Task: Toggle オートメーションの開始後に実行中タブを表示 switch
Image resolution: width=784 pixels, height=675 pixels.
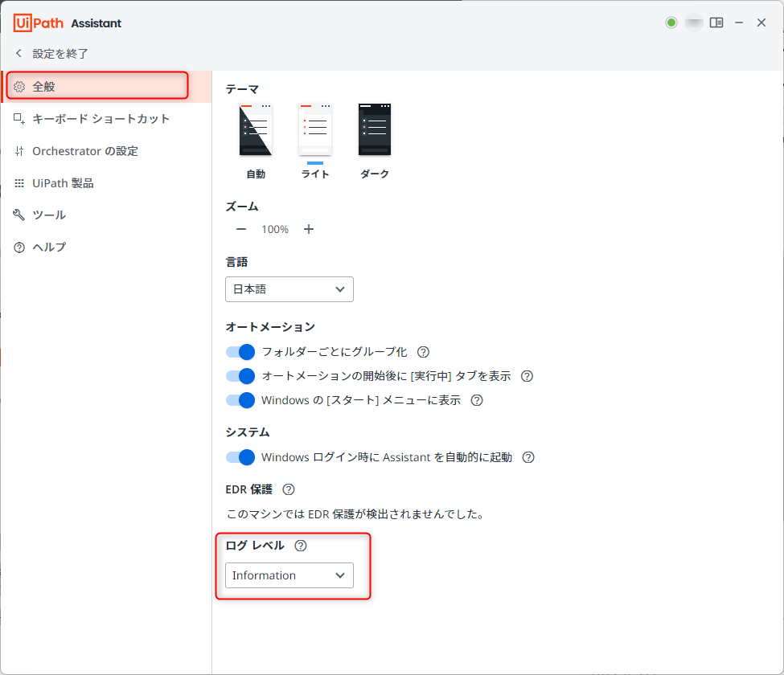Action: (x=240, y=376)
